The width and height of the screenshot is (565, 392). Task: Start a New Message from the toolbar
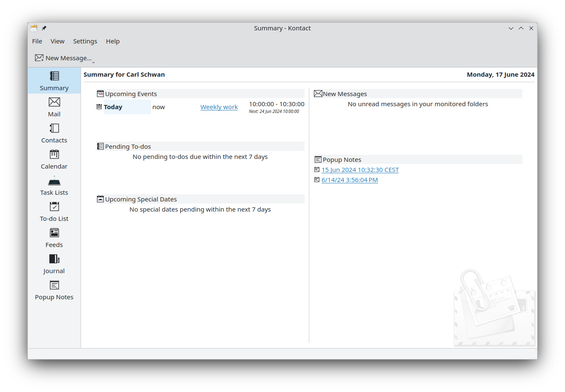(63, 58)
